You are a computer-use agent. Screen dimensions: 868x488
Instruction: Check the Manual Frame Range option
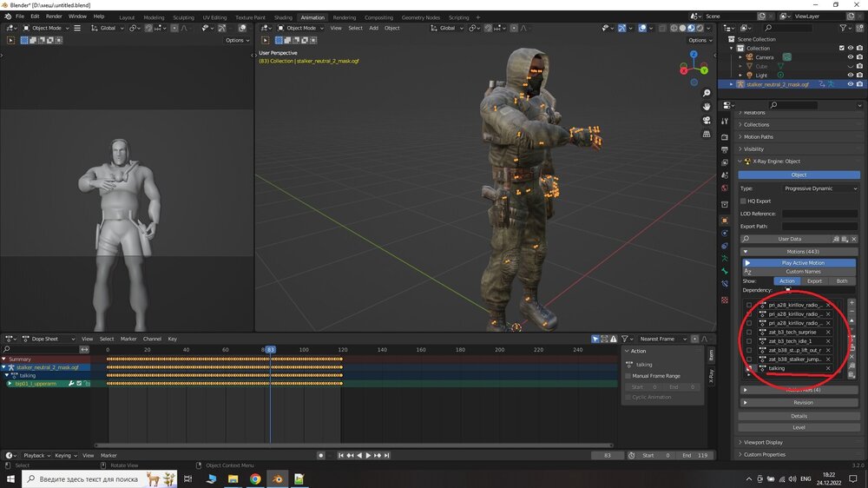[628, 376]
